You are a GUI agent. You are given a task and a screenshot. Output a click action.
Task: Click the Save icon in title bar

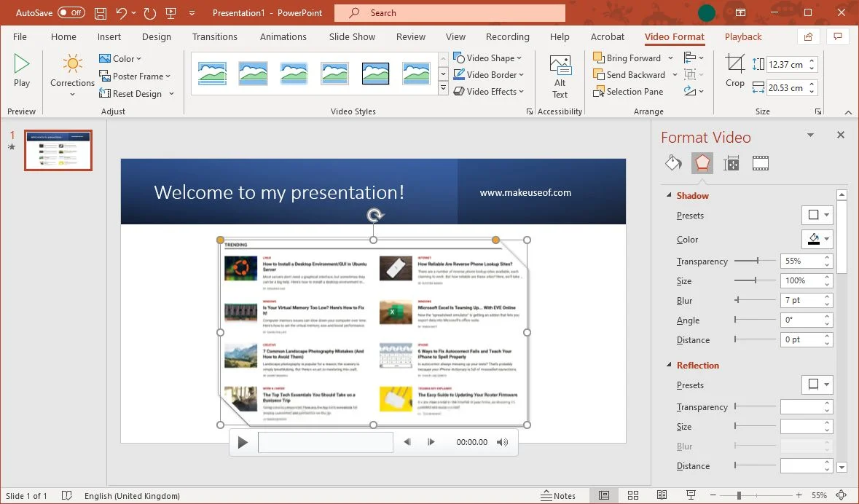pos(101,13)
